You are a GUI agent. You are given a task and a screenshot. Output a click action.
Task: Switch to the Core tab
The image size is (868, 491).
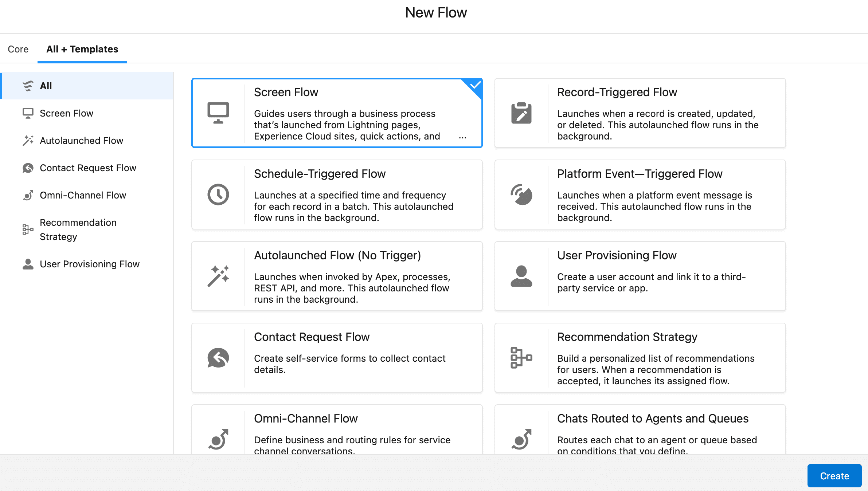(18, 49)
